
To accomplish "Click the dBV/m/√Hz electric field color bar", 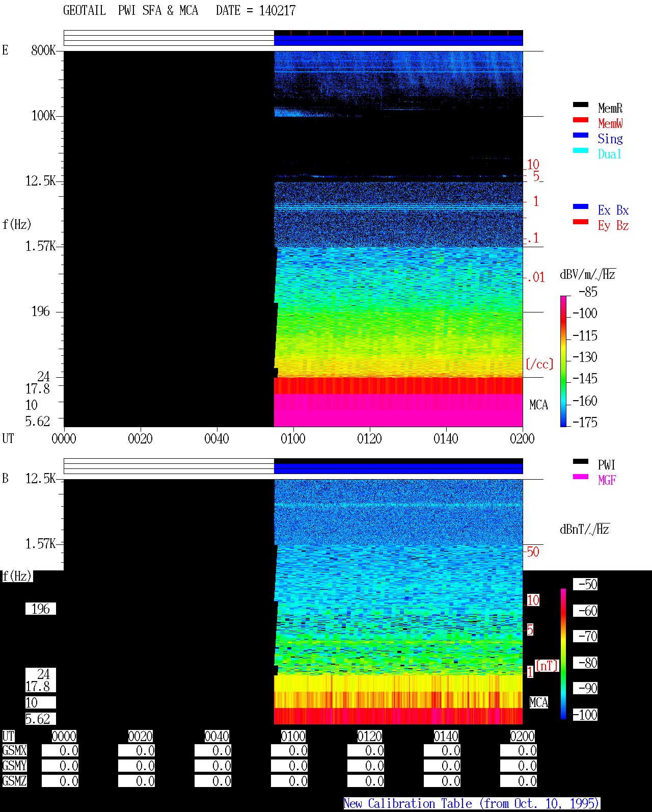I will point(563,361).
